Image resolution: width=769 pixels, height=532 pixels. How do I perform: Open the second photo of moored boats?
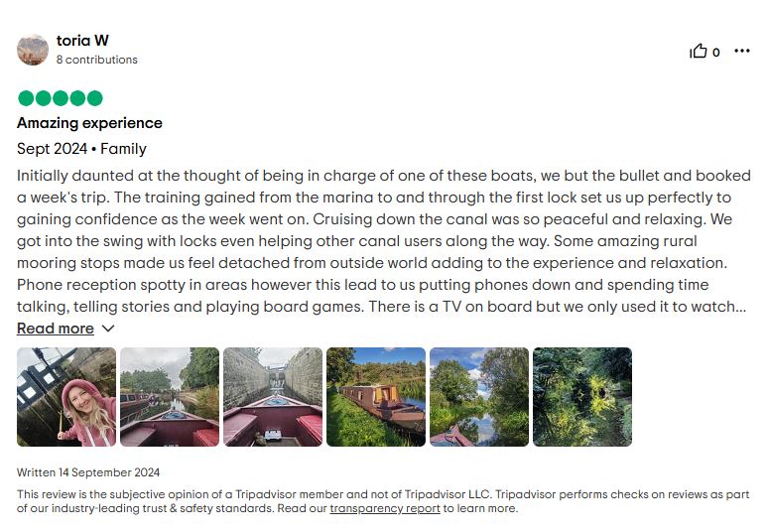(x=170, y=397)
